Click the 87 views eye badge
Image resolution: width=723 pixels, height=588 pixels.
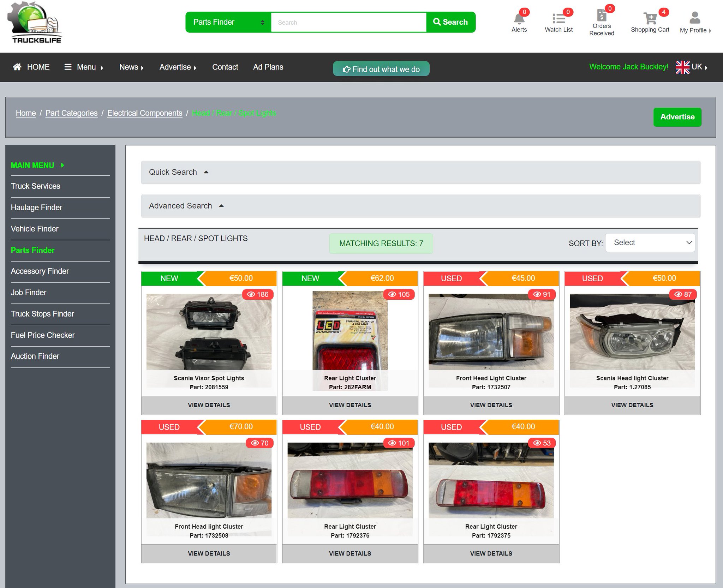683,294
